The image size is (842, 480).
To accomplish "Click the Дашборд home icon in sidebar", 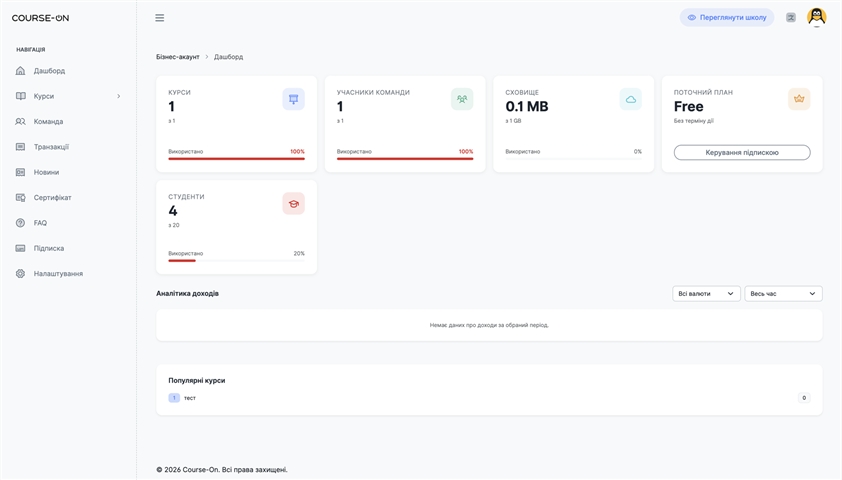I will (20, 70).
